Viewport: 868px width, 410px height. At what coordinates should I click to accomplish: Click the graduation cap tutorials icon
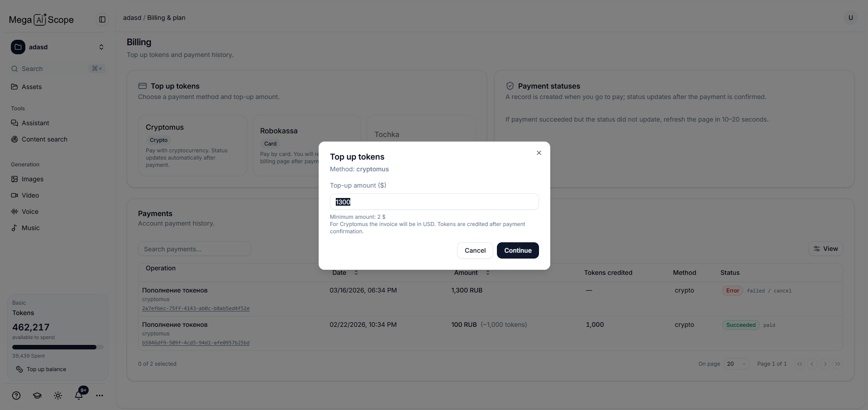(37, 396)
